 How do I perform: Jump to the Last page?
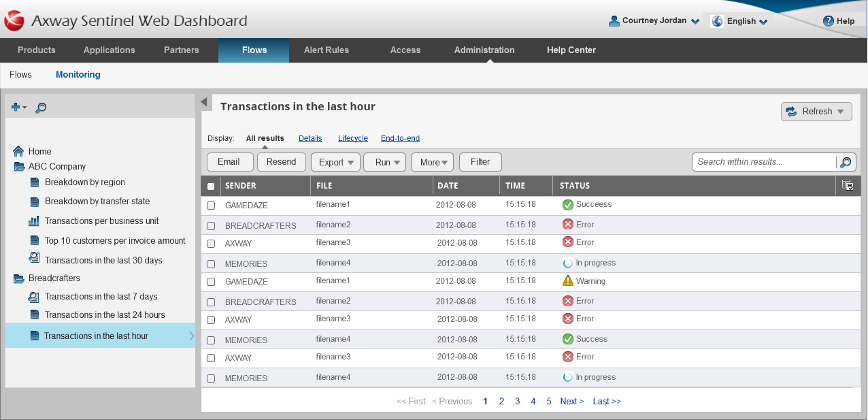[x=607, y=402]
